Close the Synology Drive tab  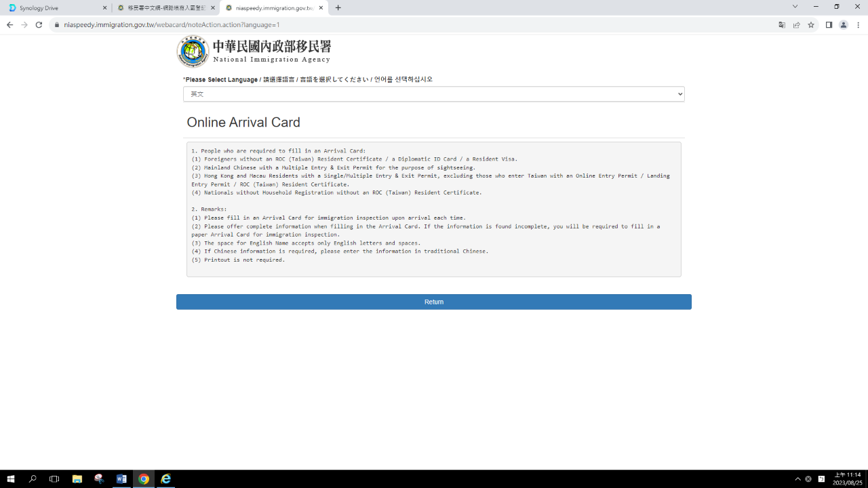(104, 8)
